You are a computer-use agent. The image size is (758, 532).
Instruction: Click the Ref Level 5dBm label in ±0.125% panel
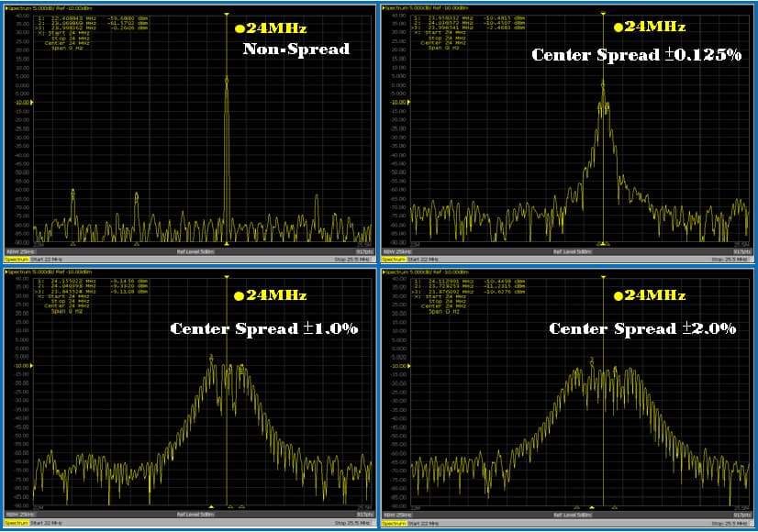point(572,251)
